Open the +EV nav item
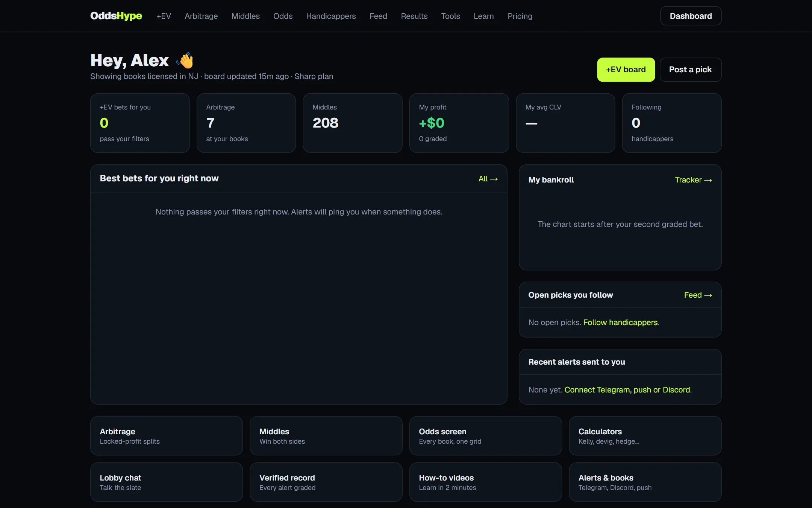Image resolution: width=812 pixels, height=508 pixels. coord(164,16)
